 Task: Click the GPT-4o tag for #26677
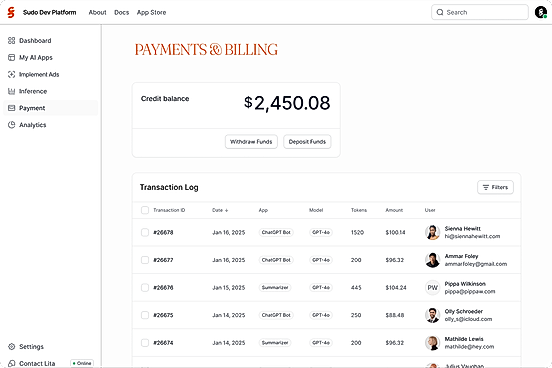[x=321, y=260]
